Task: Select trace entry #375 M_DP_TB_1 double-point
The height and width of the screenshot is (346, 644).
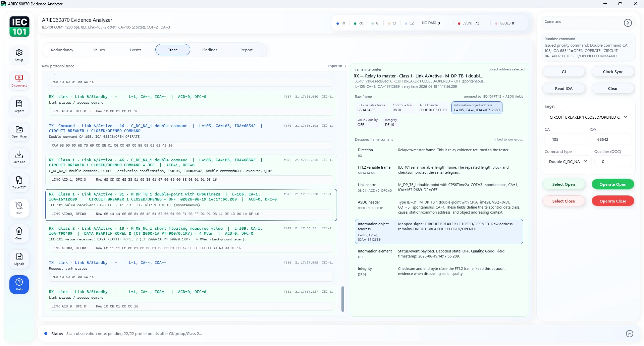Action: point(191,205)
